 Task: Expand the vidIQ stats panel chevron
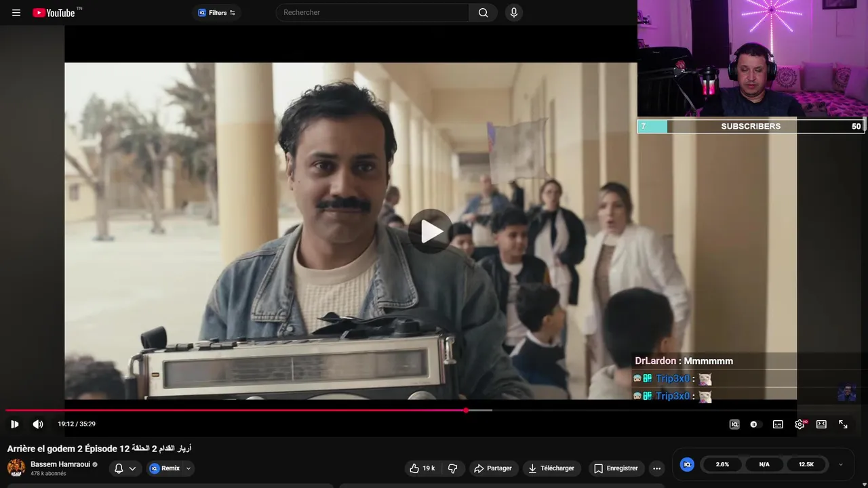(x=841, y=464)
